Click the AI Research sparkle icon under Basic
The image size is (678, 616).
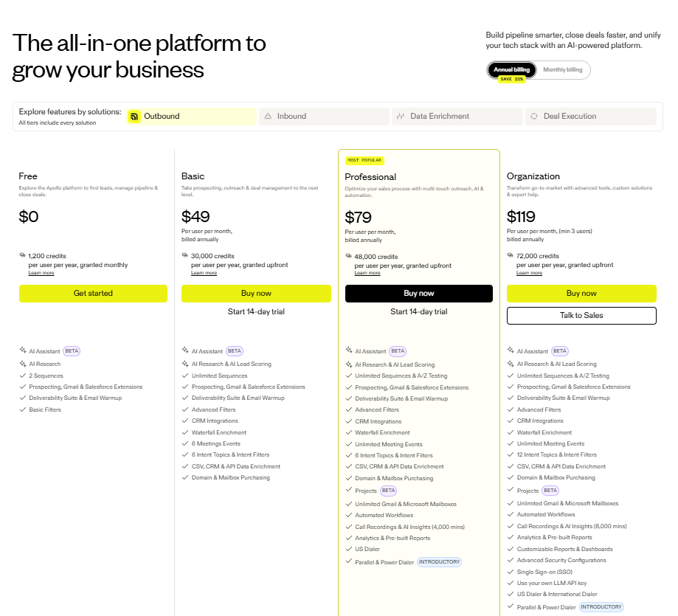tap(184, 363)
